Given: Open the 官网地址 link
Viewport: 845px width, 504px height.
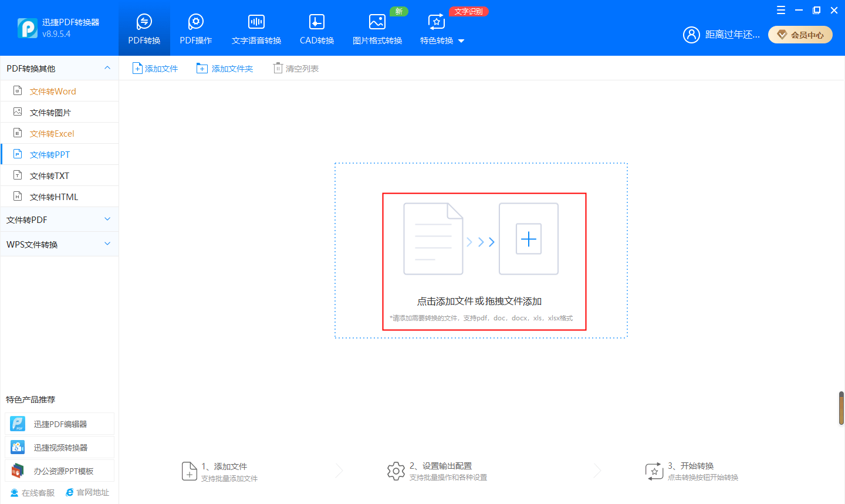Looking at the screenshot, I should click(x=87, y=493).
